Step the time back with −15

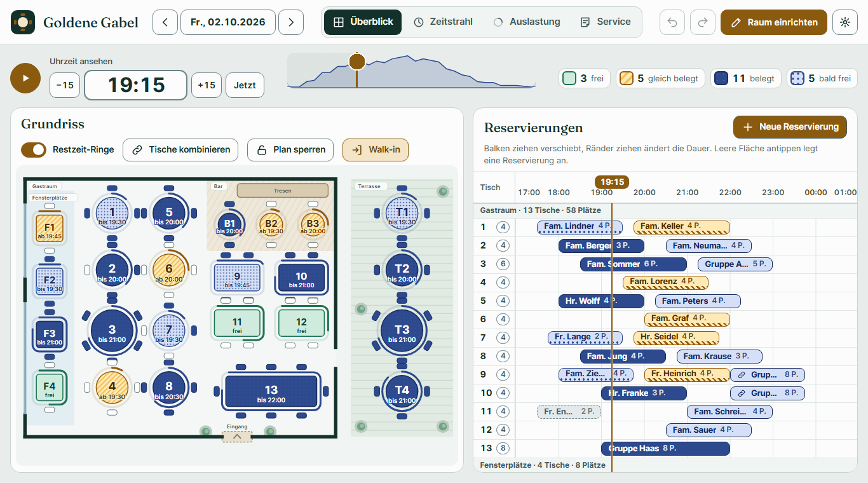(x=65, y=85)
